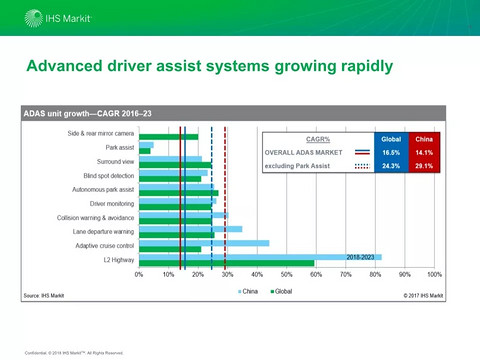
Task: Click the Lane departure warning China bar
Action: point(191,229)
